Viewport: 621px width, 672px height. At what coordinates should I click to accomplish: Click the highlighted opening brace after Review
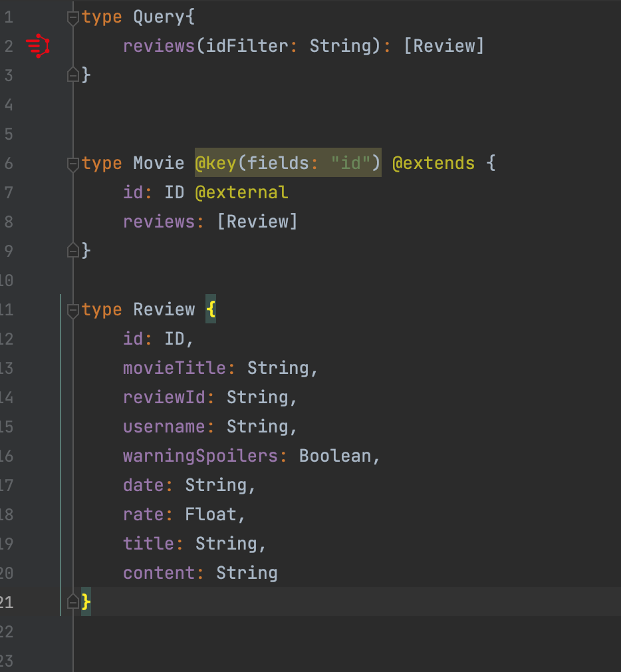[x=210, y=310]
